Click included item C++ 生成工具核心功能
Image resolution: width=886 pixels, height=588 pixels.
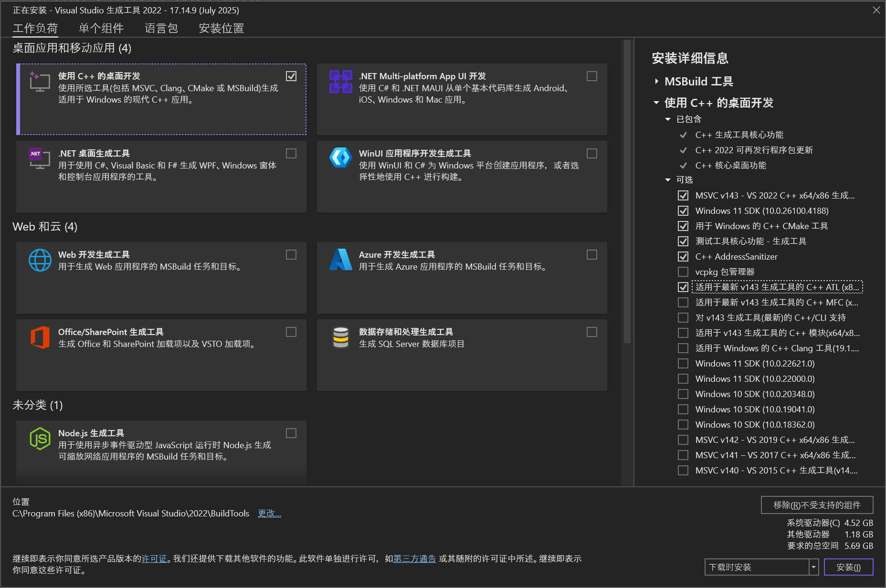[x=739, y=135]
